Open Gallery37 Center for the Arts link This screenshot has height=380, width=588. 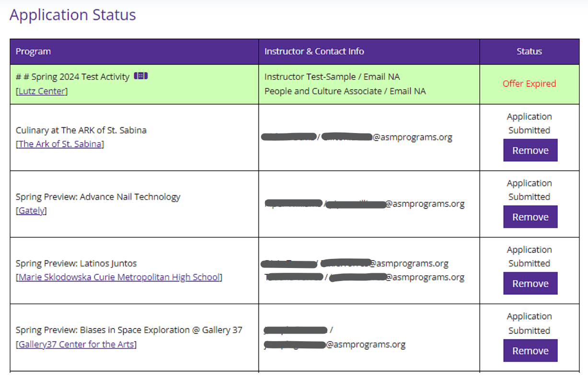76,344
